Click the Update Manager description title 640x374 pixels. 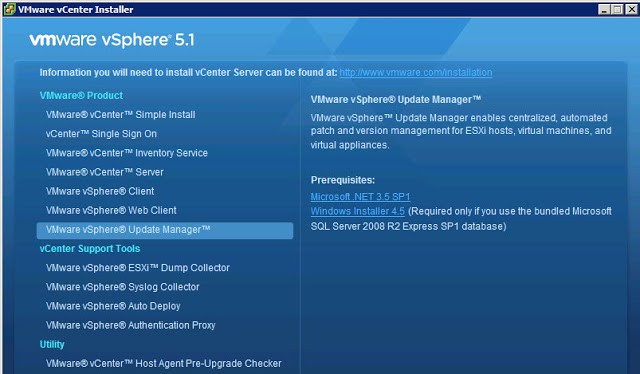click(396, 100)
